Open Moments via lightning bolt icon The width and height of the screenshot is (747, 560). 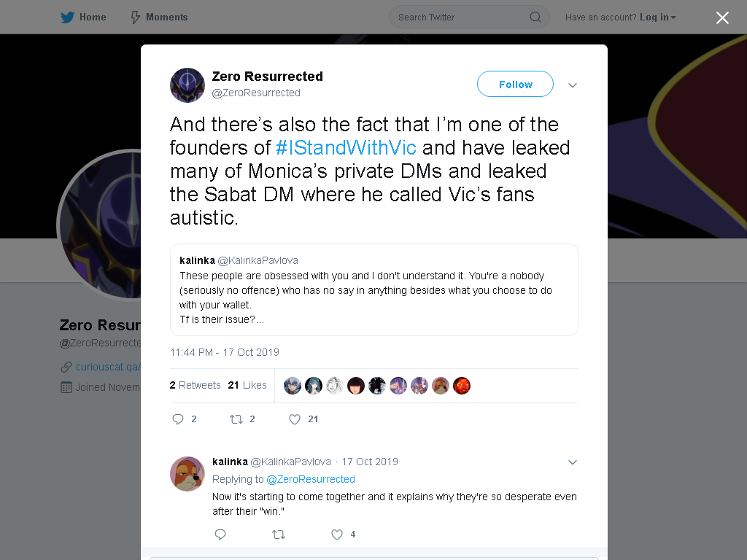(136, 17)
